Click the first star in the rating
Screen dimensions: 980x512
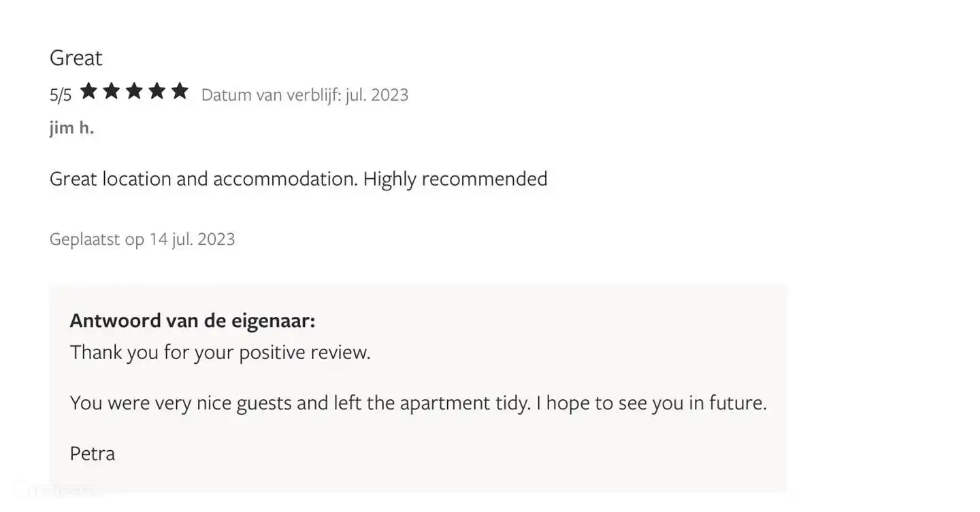pos(88,92)
